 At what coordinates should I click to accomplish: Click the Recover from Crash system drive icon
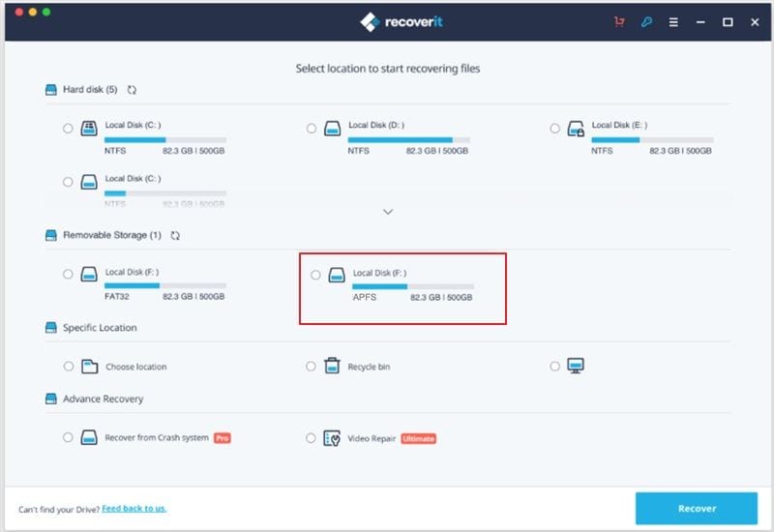tap(89, 437)
